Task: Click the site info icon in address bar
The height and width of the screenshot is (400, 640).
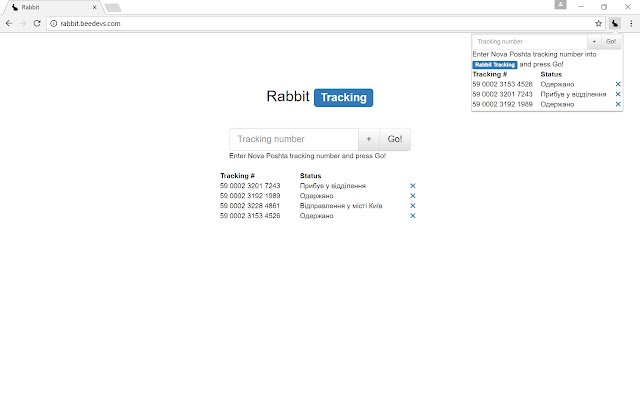Action: pyautogui.click(x=53, y=24)
